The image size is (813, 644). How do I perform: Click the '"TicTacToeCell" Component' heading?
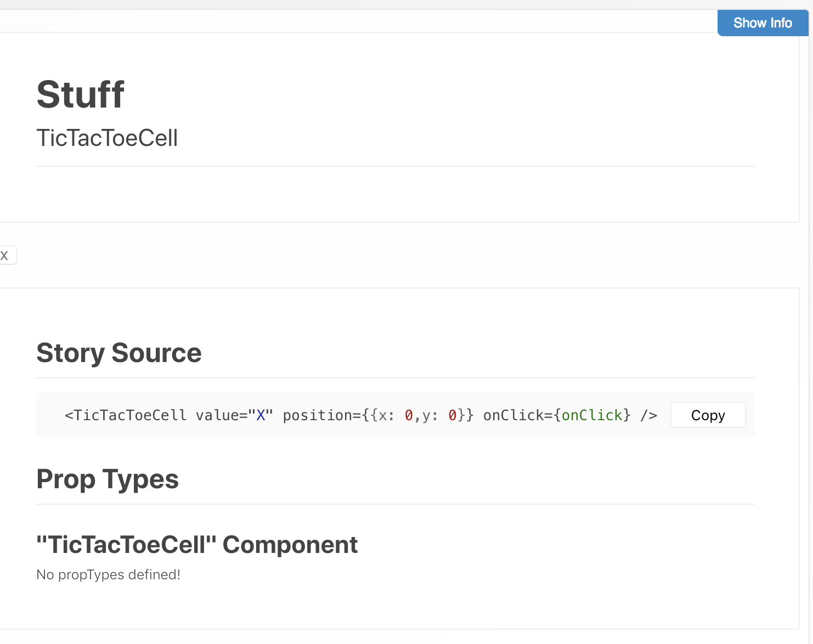197,545
